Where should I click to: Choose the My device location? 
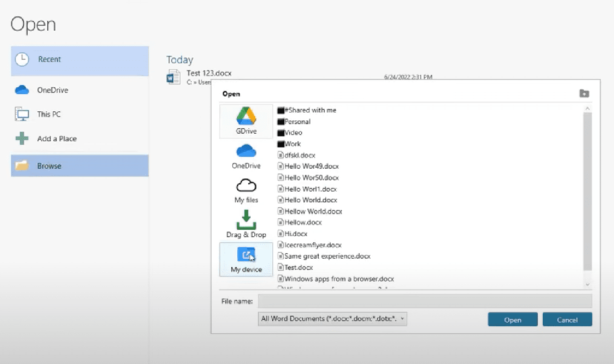coord(246,259)
